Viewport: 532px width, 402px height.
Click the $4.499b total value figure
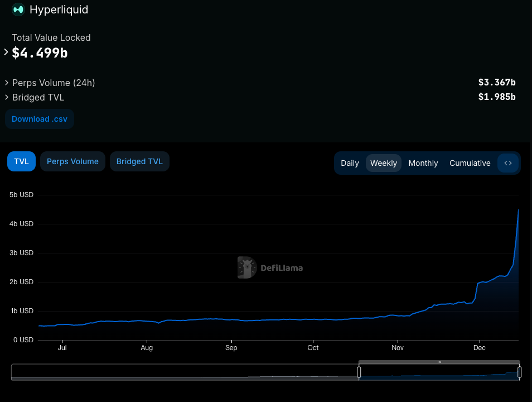click(x=40, y=52)
